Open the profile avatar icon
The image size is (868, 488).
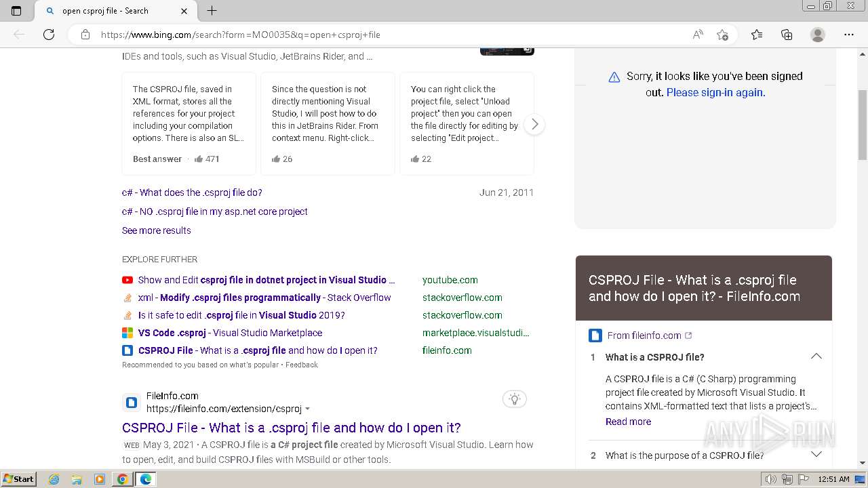[818, 35]
